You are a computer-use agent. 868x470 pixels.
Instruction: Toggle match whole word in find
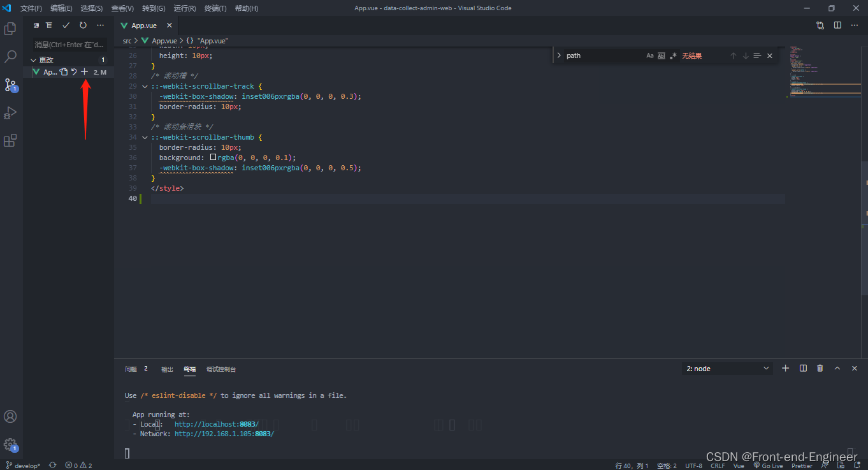pyautogui.click(x=662, y=55)
